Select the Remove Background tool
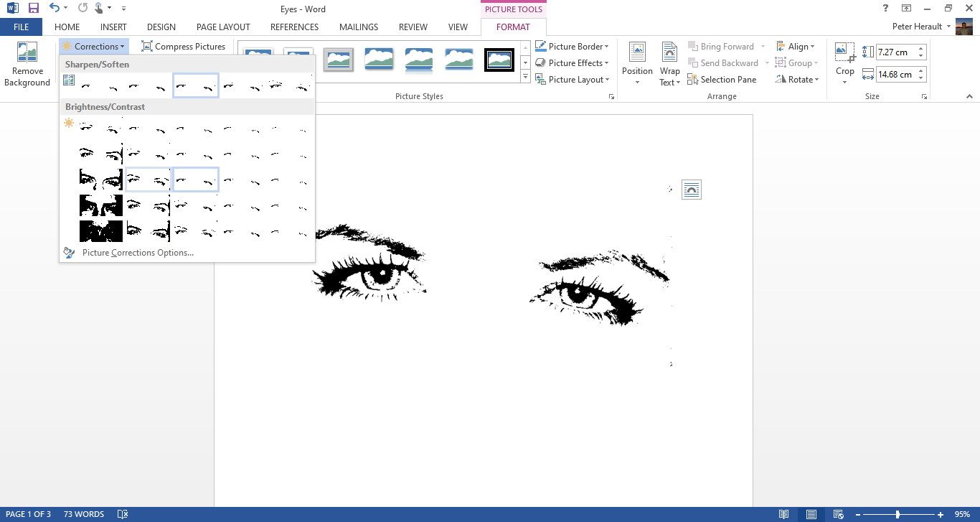The height and width of the screenshot is (522, 980). pyautogui.click(x=27, y=63)
